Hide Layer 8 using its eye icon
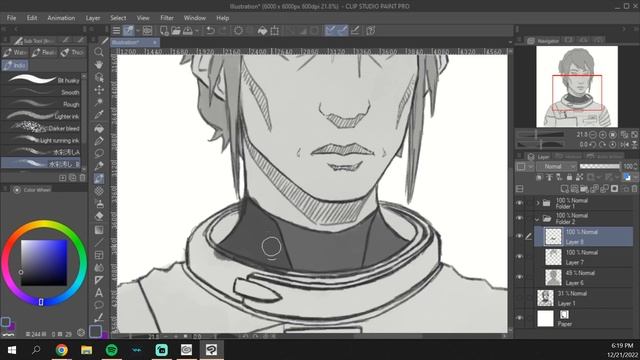Viewport: 640px width, 360px height. pos(520,236)
